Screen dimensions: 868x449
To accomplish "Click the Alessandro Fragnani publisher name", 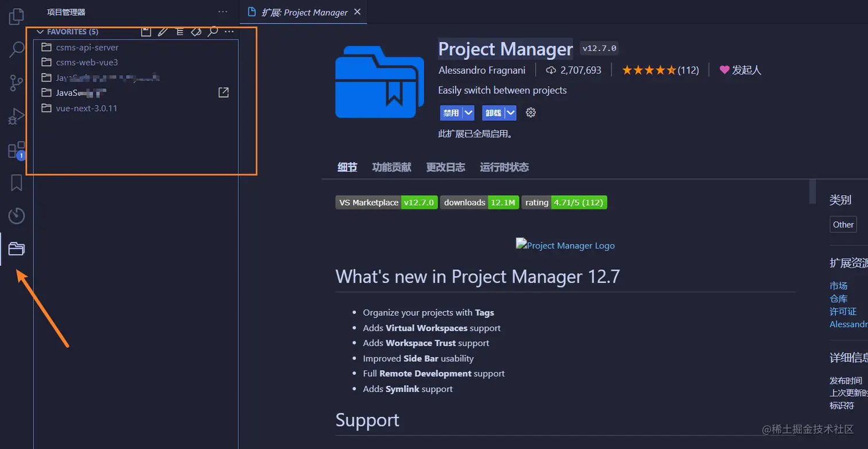I will [x=483, y=70].
